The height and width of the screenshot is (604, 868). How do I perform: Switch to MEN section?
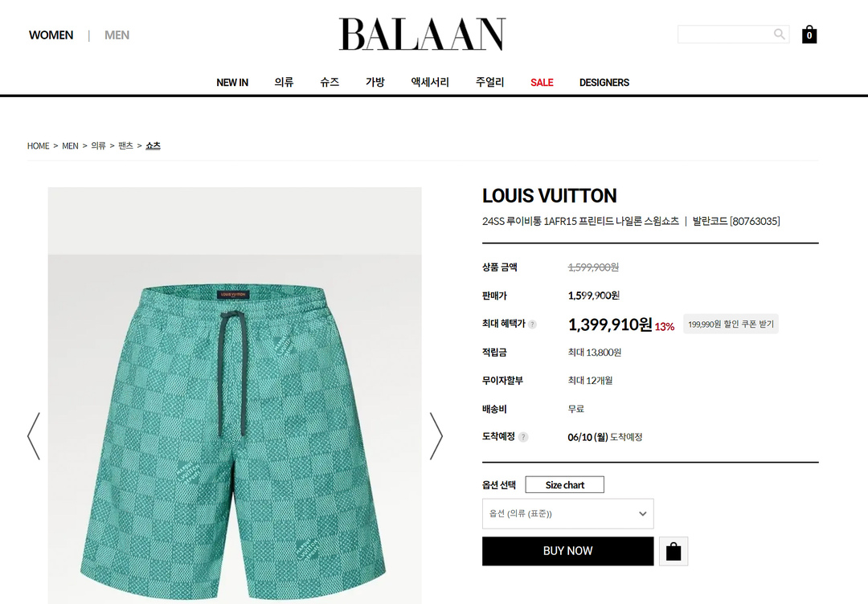[x=117, y=35]
